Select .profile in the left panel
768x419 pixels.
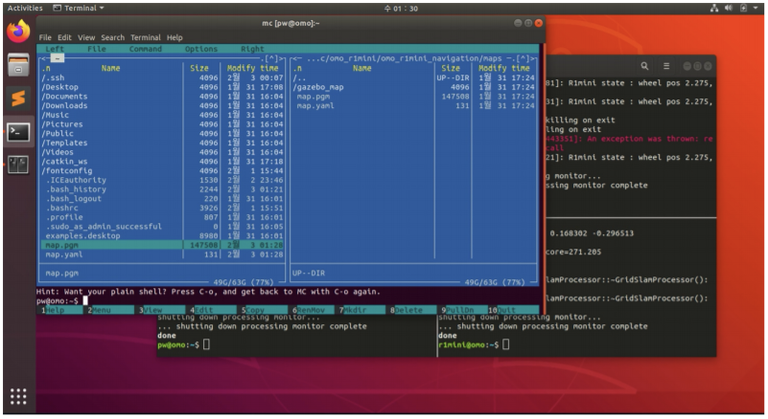tap(64, 217)
